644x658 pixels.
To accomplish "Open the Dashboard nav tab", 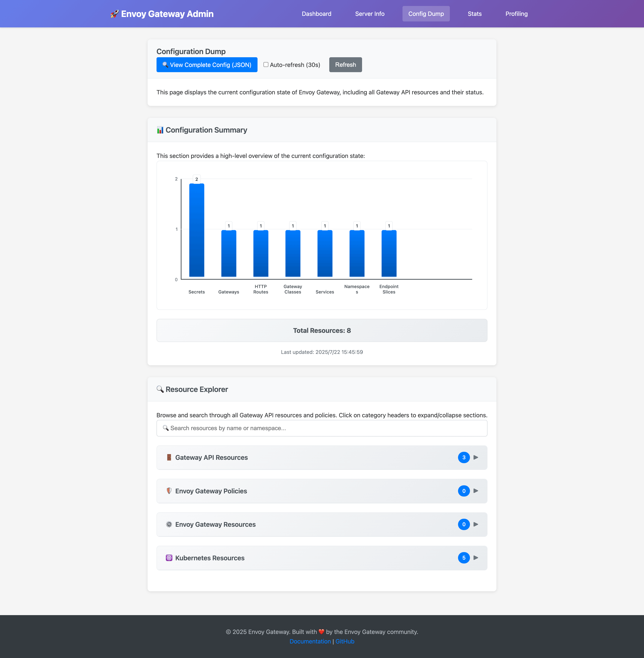I will click(316, 14).
